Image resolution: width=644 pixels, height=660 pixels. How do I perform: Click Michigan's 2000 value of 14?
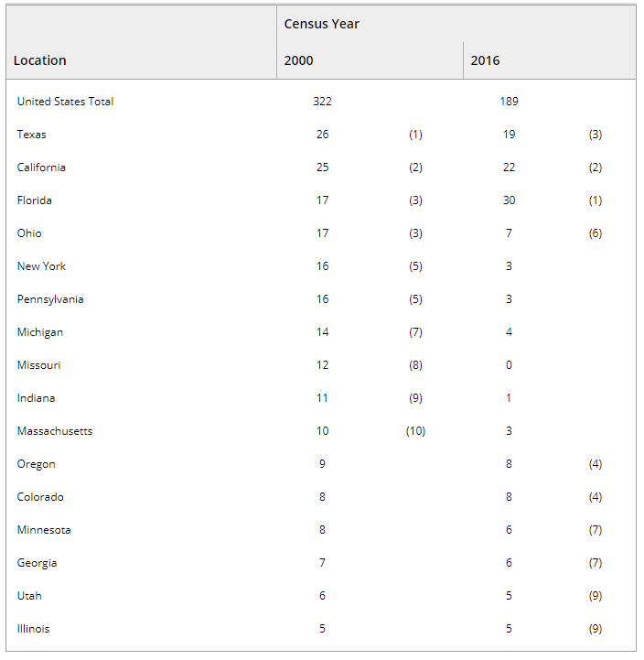pos(322,332)
